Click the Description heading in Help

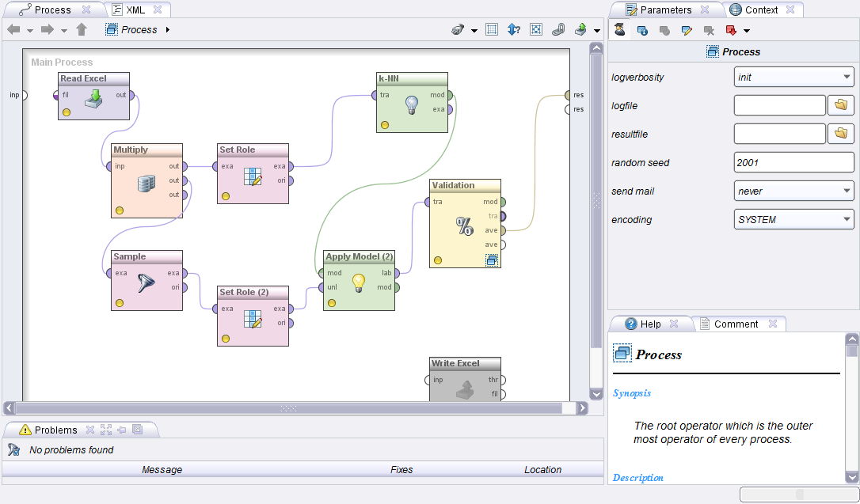coord(637,478)
